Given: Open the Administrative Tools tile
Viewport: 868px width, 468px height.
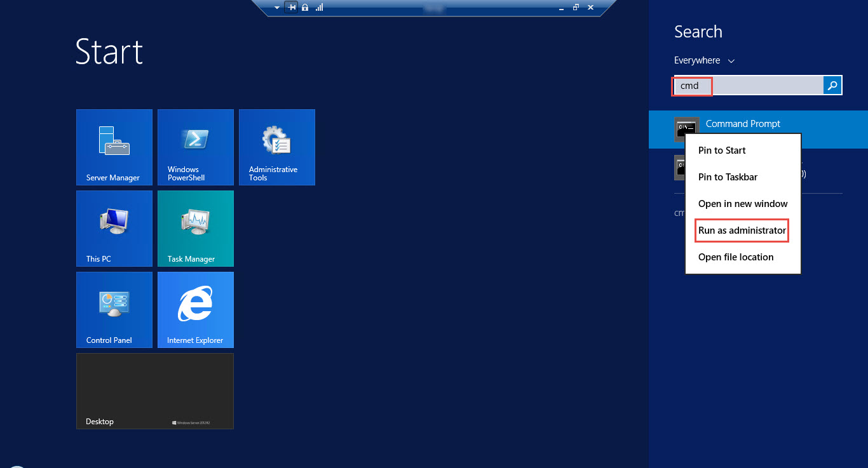Looking at the screenshot, I should [x=276, y=147].
